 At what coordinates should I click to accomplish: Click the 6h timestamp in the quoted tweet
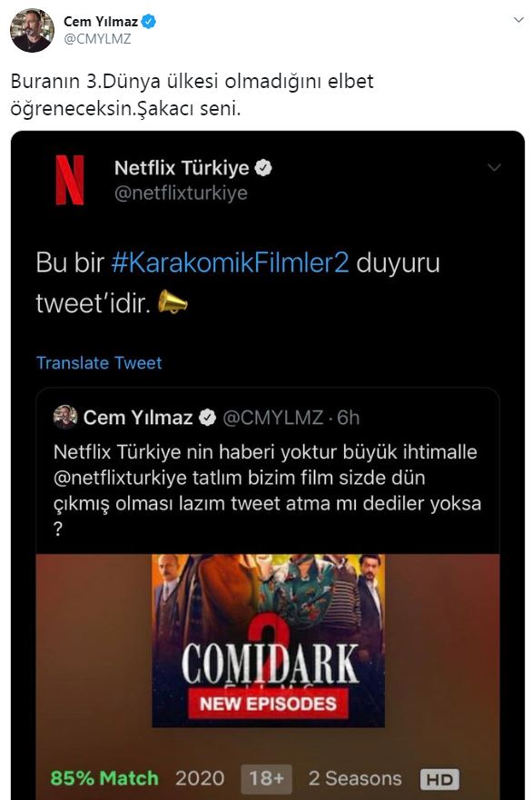[349, 418]
